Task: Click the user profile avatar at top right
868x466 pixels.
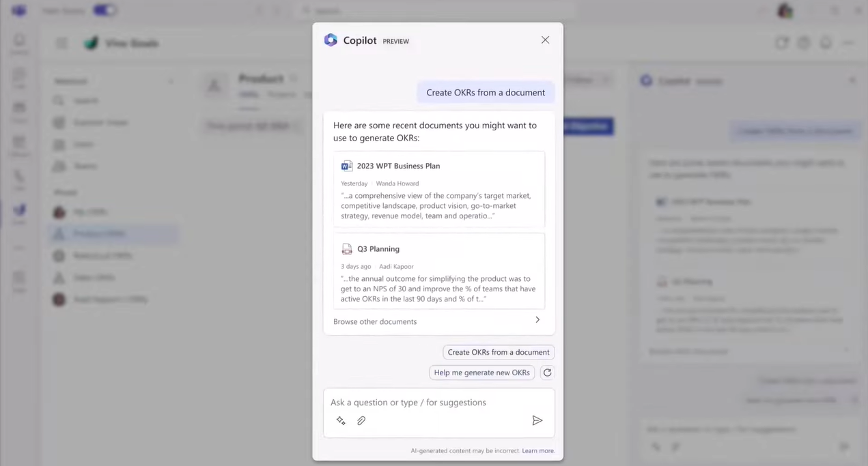Action: (785, 10)
